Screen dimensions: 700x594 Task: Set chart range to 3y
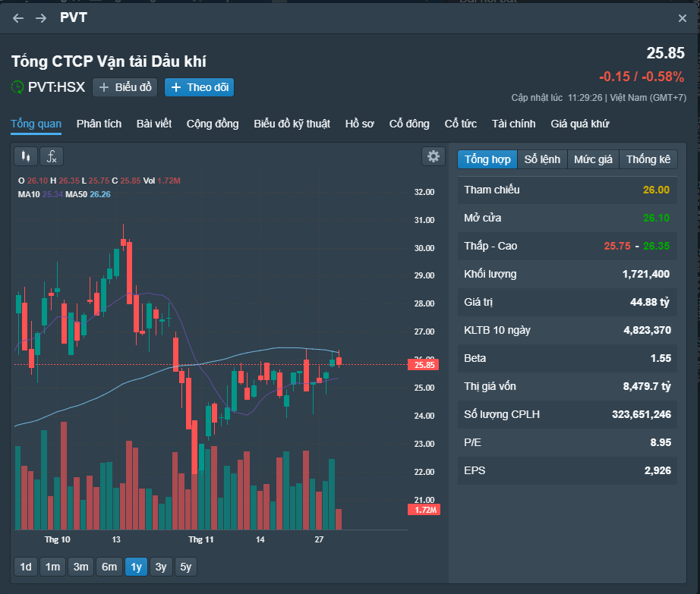[x=161, y=567]
